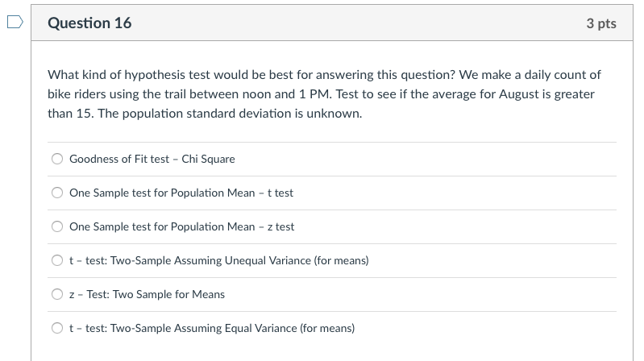
Task: Choose the Two-Sample Equal Variance t-test radio button
Action: point(57,329)
